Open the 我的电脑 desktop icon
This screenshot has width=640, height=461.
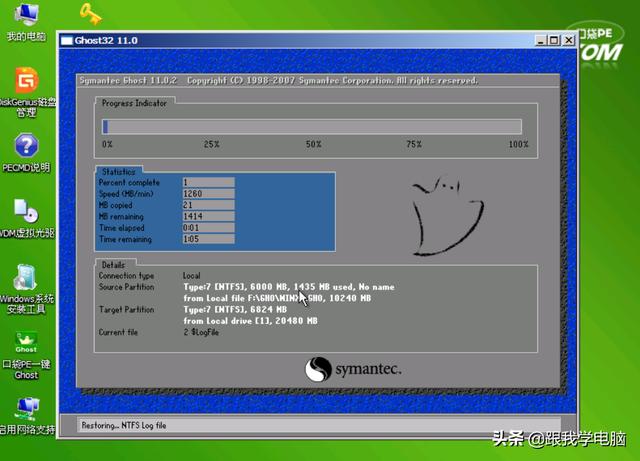[25, 17]
